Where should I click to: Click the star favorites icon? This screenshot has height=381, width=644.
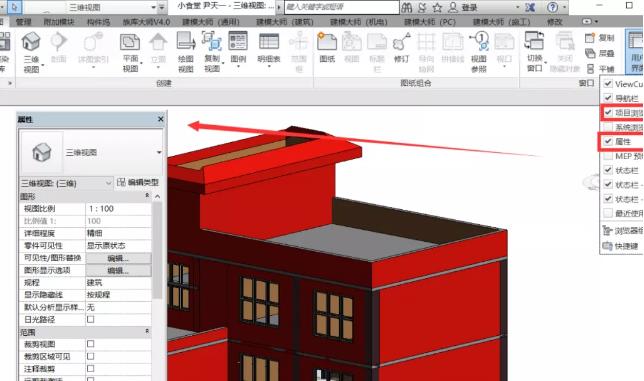click(437, 7)
